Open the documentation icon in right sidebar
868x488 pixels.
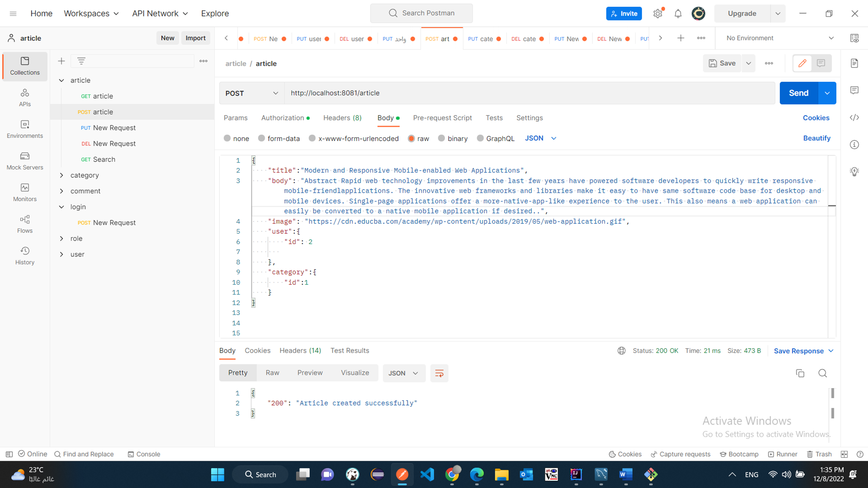(854, 63)
